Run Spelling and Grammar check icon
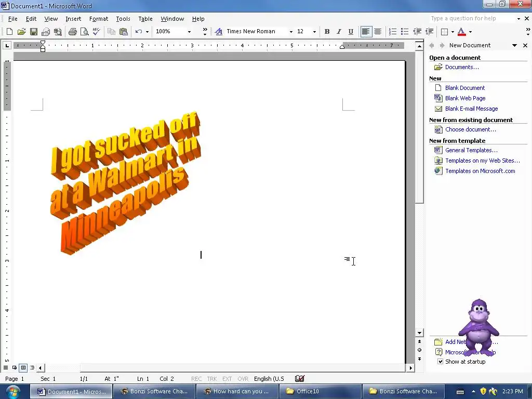 [x=96, y=32]
